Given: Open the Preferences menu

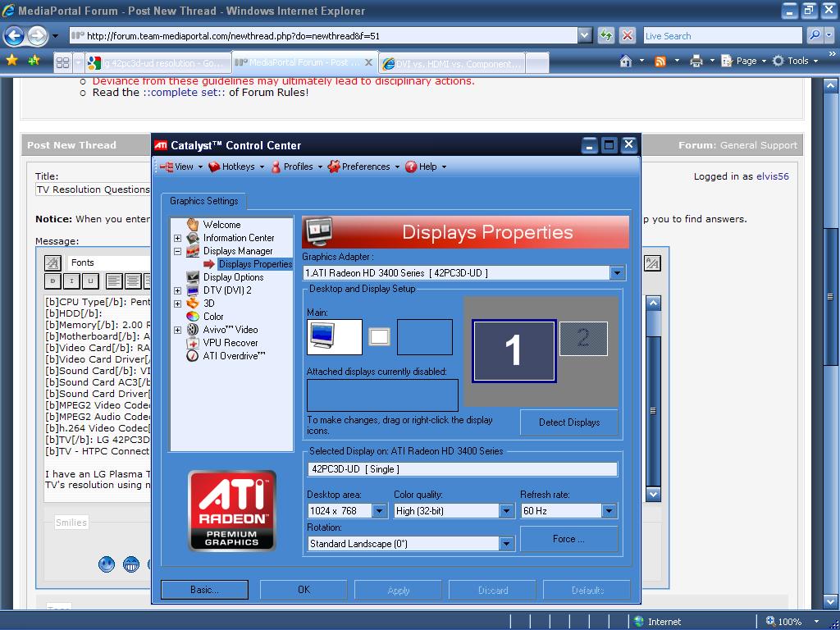Looking at the screenshot, I should (x=363, y=167).
